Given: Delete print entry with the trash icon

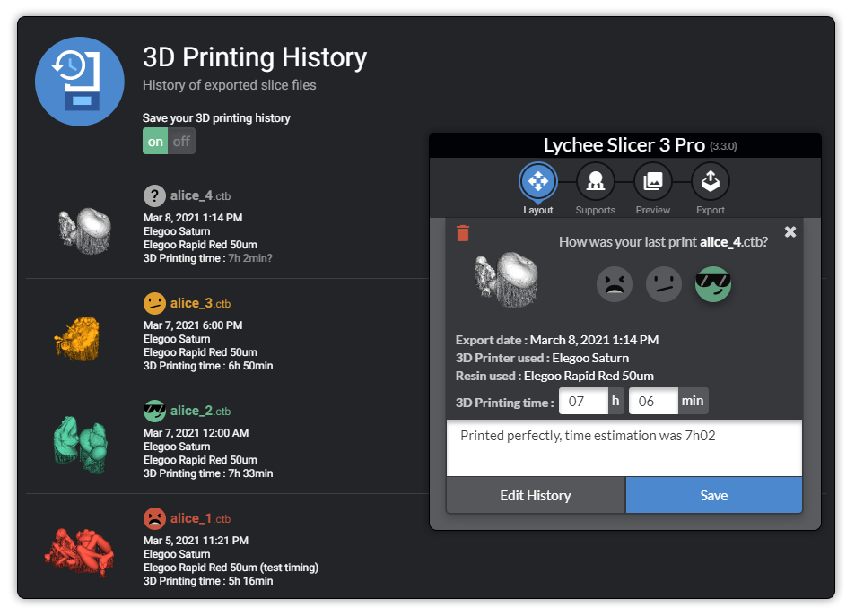Looking at the screenshot, I should [462, 233].
